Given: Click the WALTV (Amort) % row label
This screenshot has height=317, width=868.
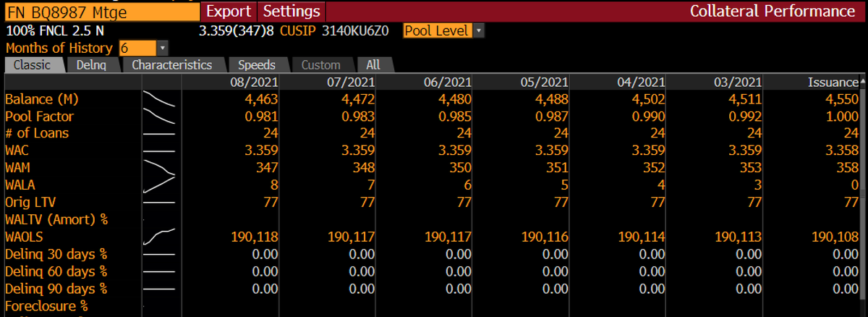Looking at the screenshot, I should click(x=56, y=219).
